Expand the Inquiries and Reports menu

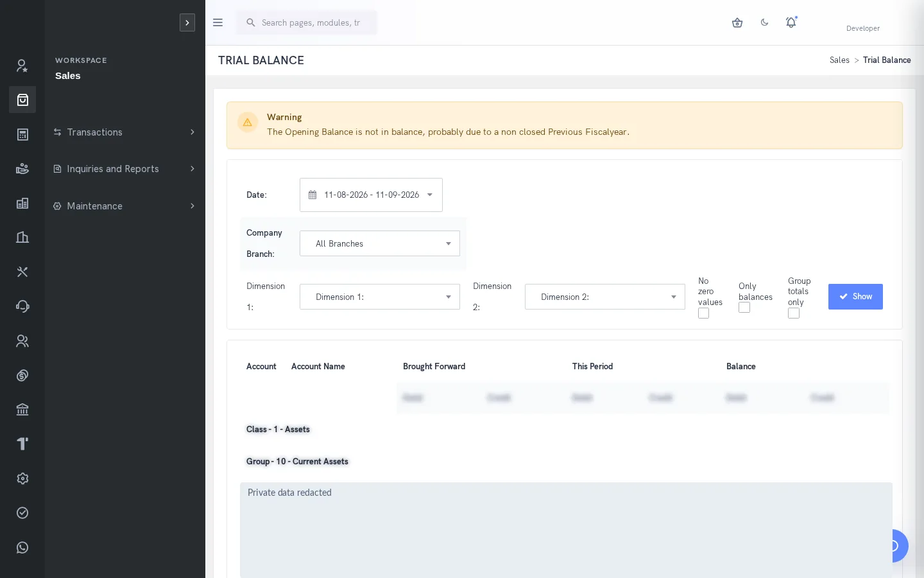tap(125, 169)
